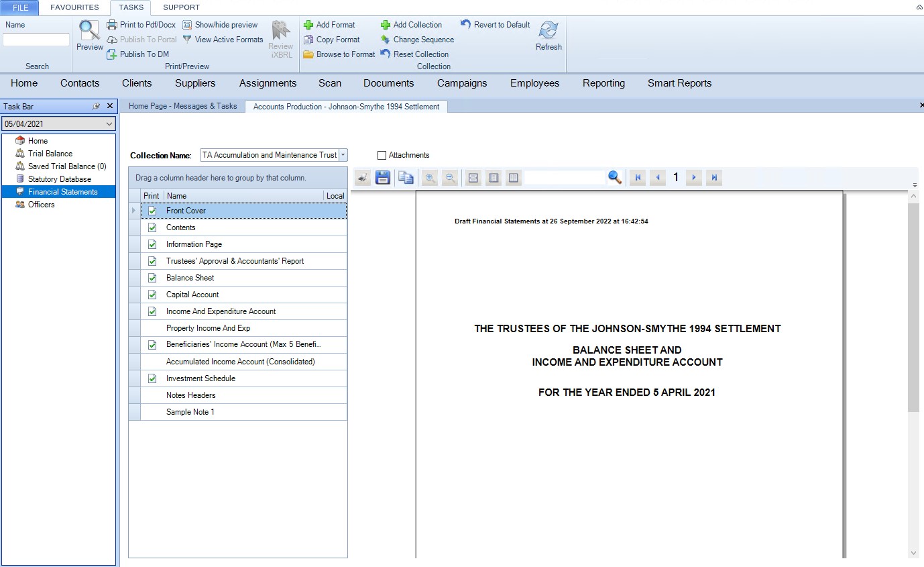Image resolution: width=924 pixels, height=567 pixels.
Task: Click the Change Sequence icon
Action: 386,40
